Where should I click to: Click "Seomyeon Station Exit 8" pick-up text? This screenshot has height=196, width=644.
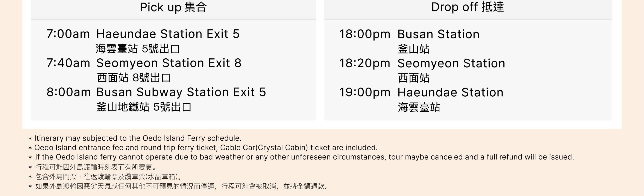[169, 63]
